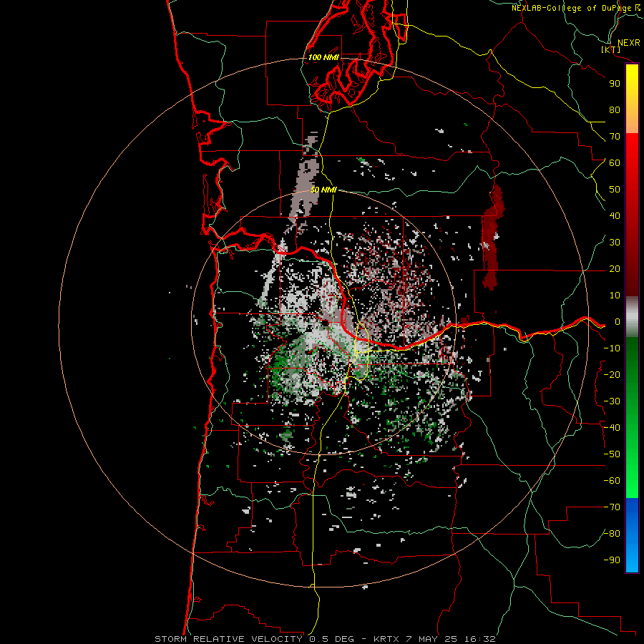Image resolution: width=644 pixels, height=644 pixels.
Task: Click the gray zero-velocity color bar segment
Action: [x=632, y=317]
